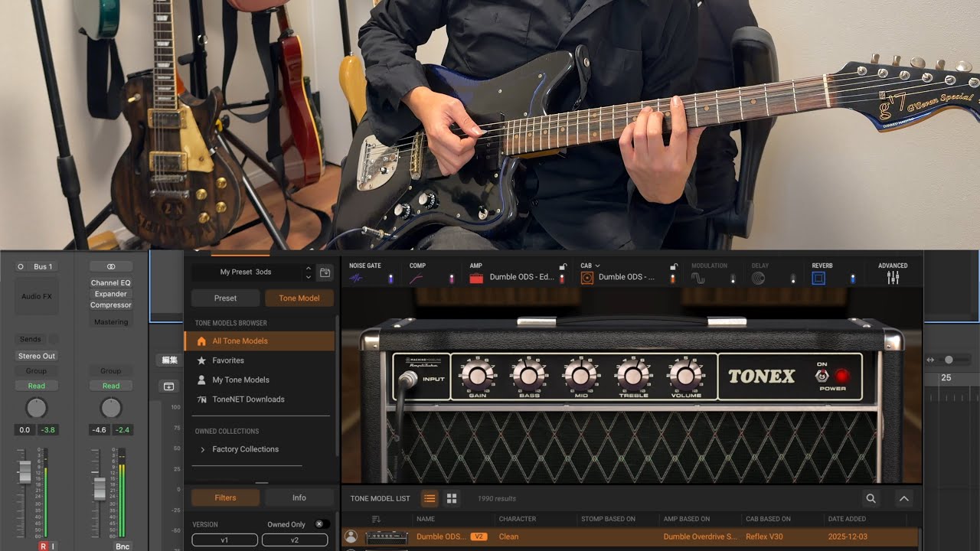This screenshot has width=980, height=551.
Task: Open the Compressor module curve icon
Action: (416, 279)
